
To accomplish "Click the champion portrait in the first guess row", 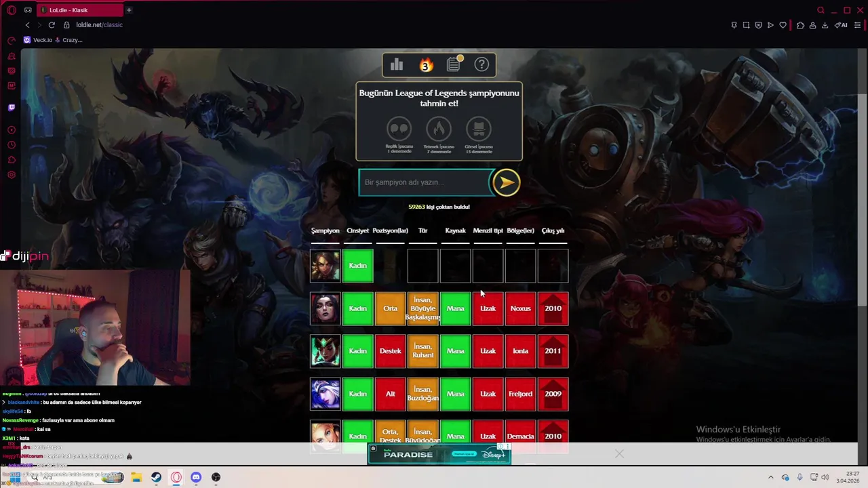I will pyautogui.click(x=325, y=266).
